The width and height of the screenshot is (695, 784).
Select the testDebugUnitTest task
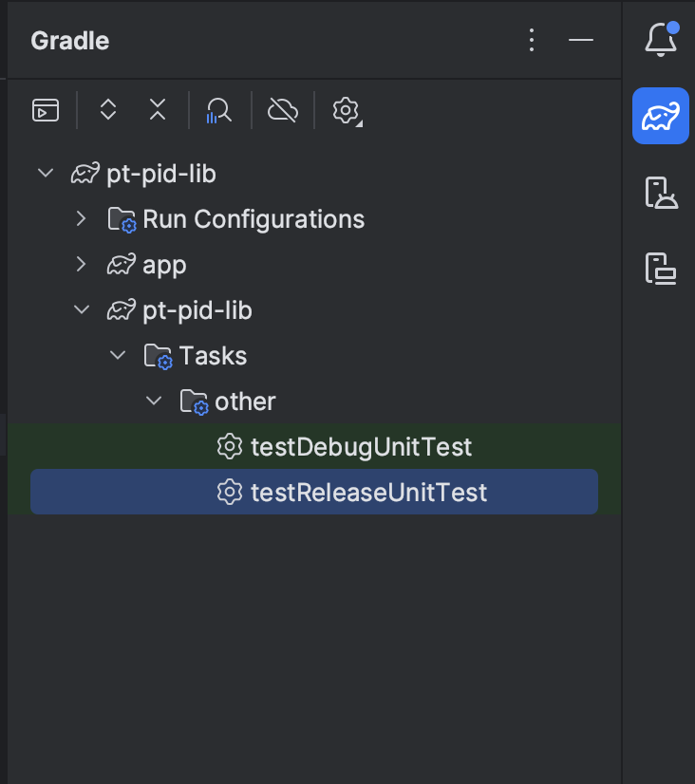tap(361, 446)
